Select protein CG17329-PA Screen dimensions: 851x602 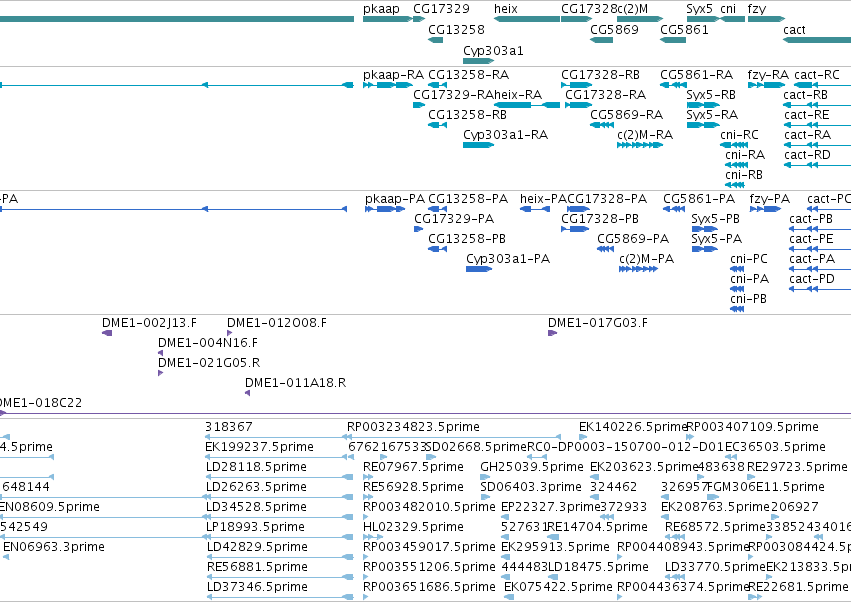418,229
